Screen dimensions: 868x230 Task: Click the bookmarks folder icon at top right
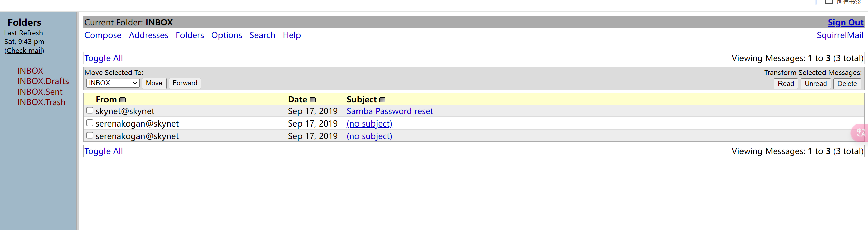829,2
